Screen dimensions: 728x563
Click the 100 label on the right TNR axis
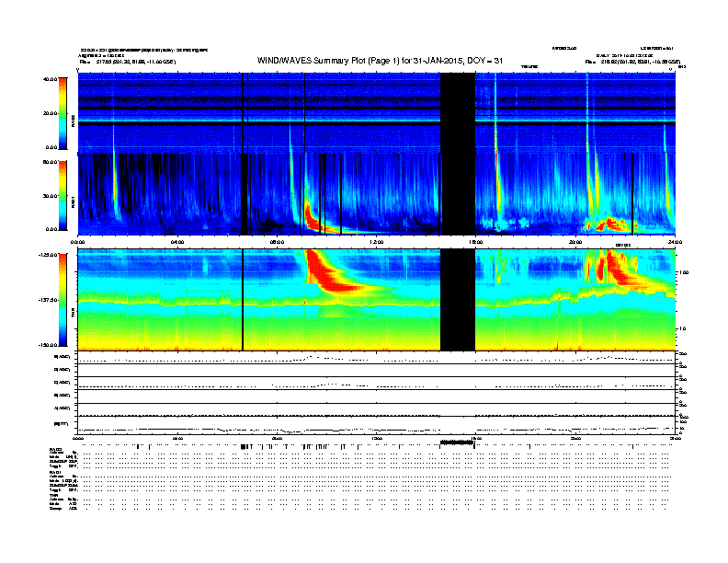(684, 272)
